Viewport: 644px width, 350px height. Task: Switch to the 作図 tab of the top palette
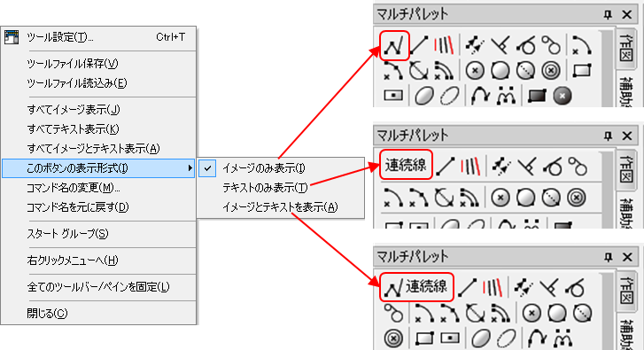625,48
